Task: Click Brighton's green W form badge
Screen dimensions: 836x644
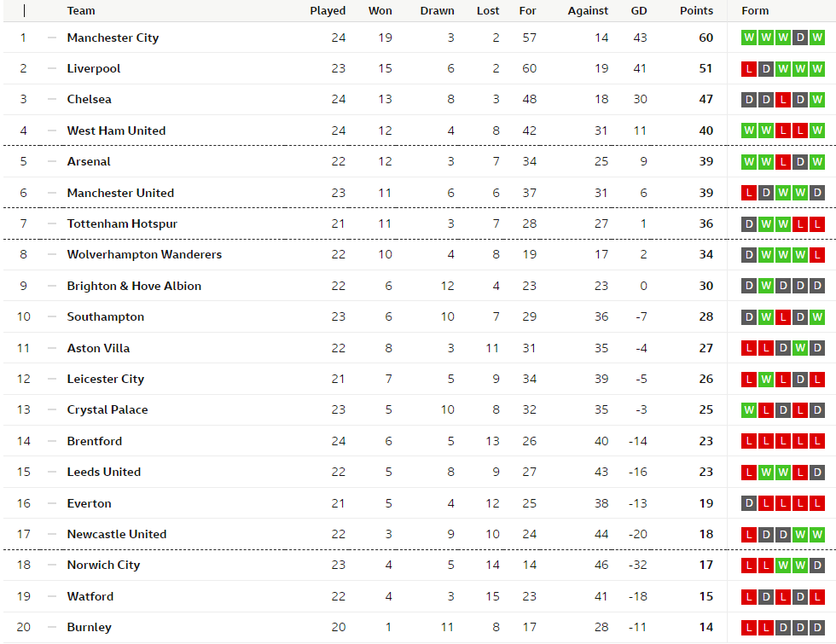Action: (x=766, y=286)
